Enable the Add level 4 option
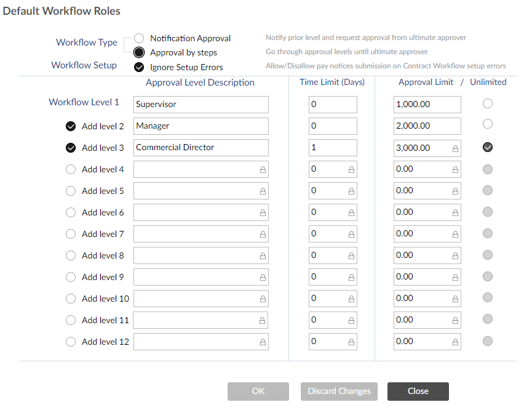 pyautogui.click(x=71, y=169)
